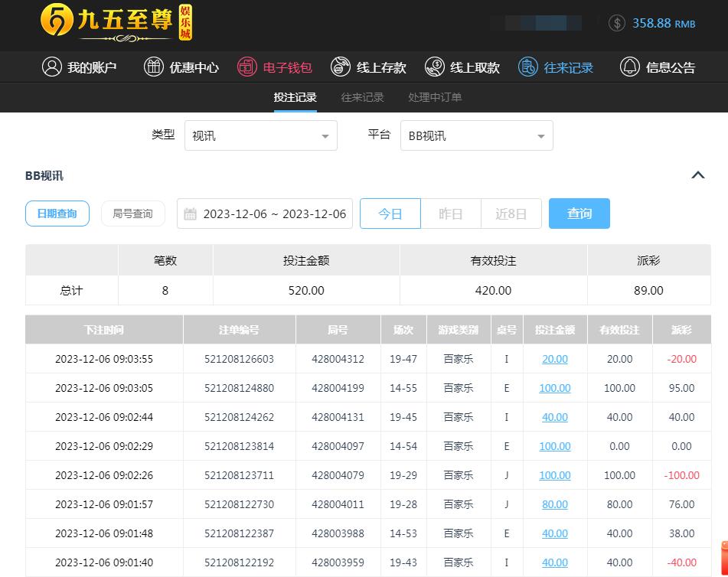Switch to the 处理中订单 tab
This screenshot has width=728, height=577.
pyautogui.click(x=435, y=97)
